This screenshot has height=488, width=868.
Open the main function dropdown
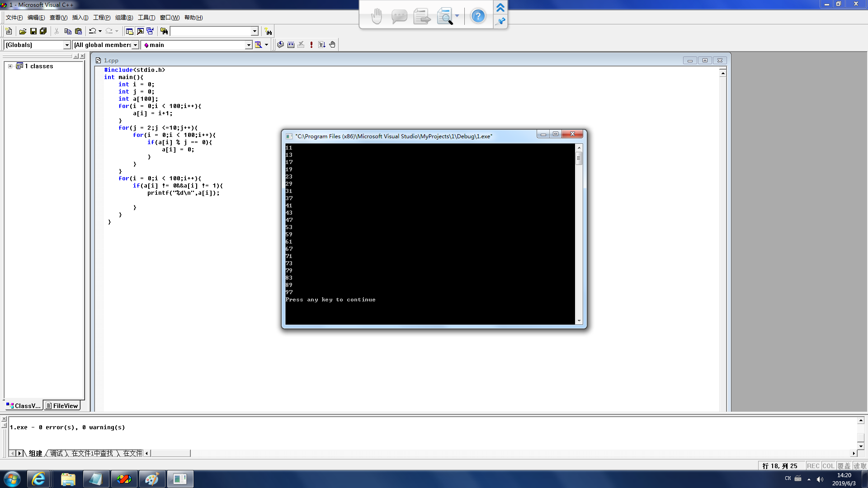[248, 45]
